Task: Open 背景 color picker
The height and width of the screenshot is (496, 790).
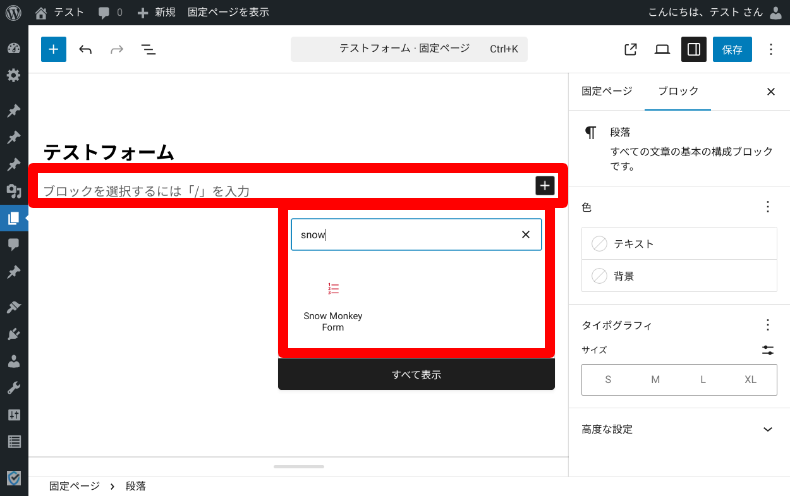Action: (x=679, y=276)
